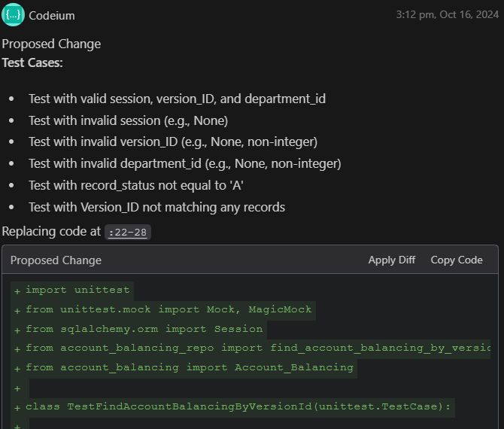Select the valid session test case bullet

[177, 99]
